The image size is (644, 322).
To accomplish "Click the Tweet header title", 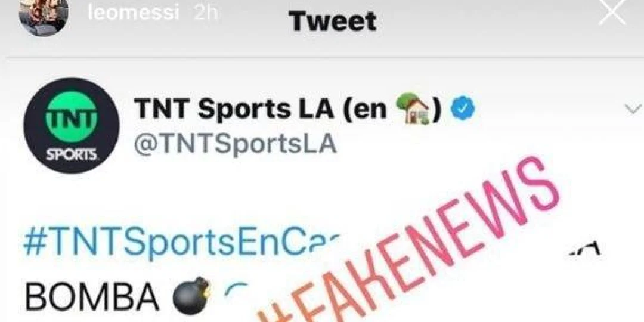I will [332, 21].
